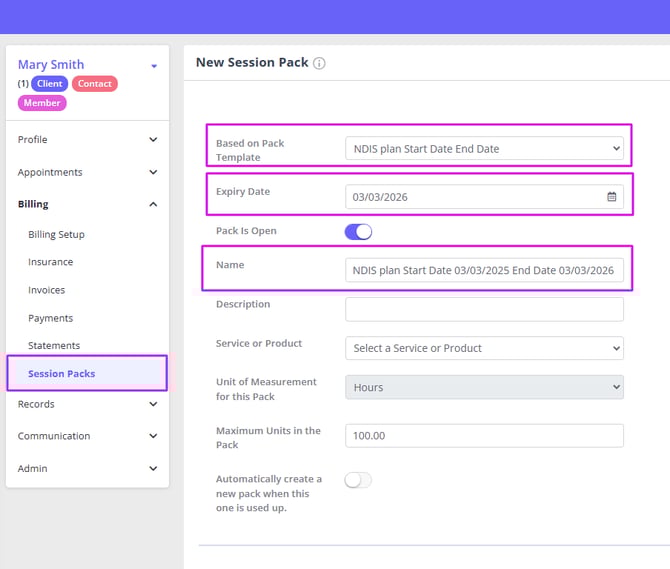Go to Invoices under Billing
670x569 pixels.
[x=47, y=290]
